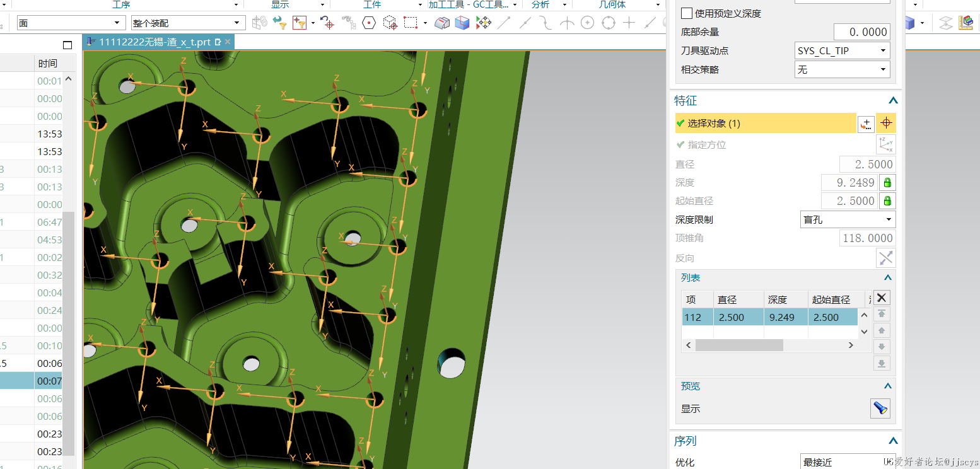
Task: Click the 顶锥角 value field 118.0000
Action: click(x=868, y=238)
